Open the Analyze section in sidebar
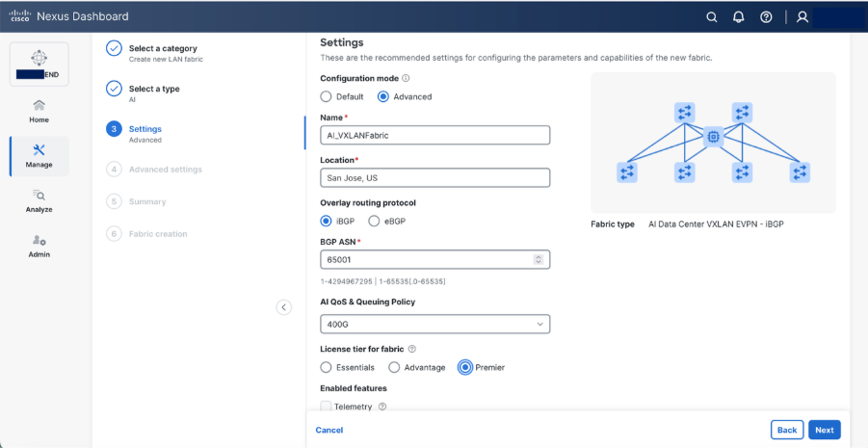This screenshot has width=868, height=448. 39,201
